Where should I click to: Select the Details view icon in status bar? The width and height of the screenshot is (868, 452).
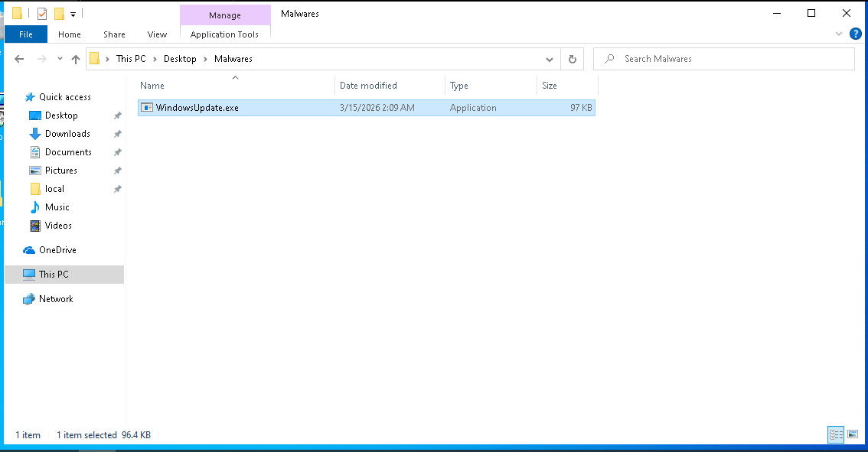click(x=836, y=434)
